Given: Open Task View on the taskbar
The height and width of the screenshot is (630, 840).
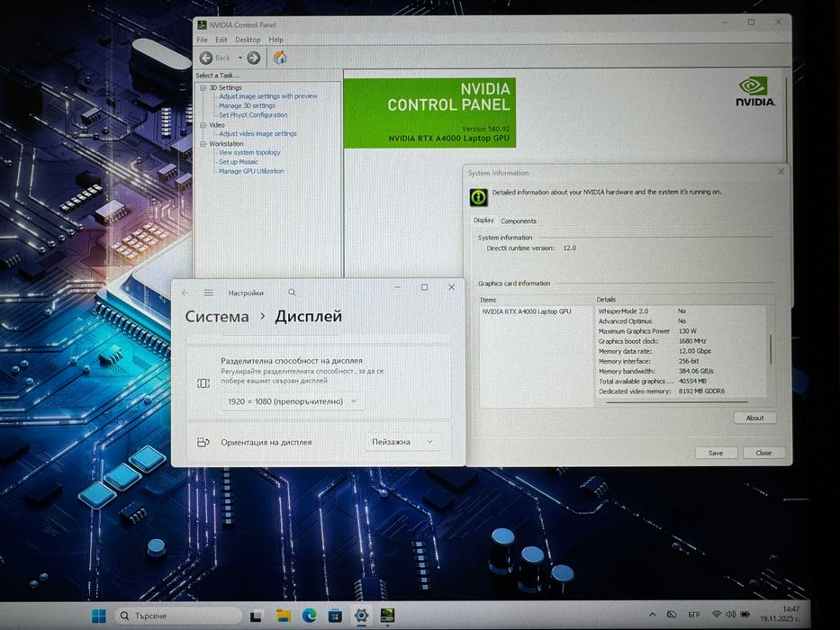Looking at the screenshot, I should [x=257, y=616].
